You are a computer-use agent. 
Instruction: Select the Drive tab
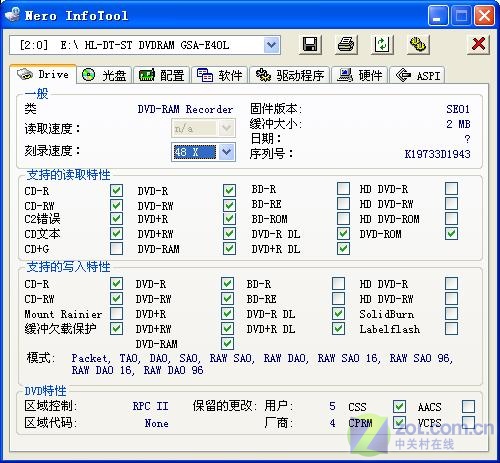(x=43, y=74)
